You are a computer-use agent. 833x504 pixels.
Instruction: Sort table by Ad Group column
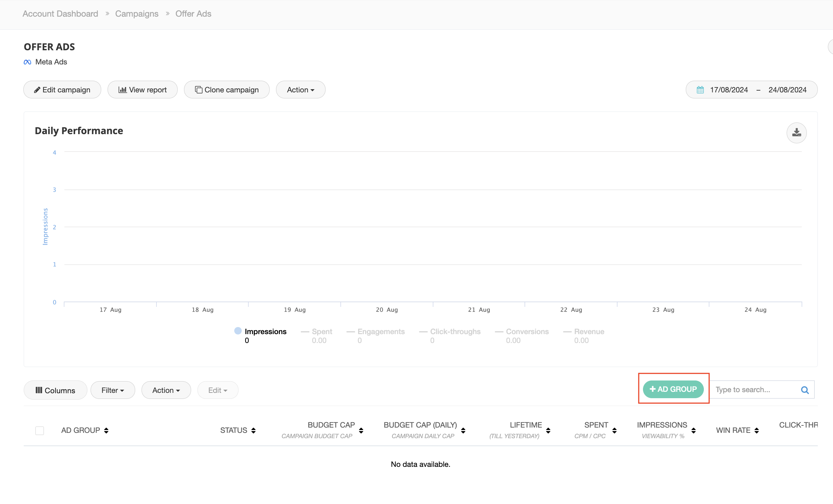pos(106,430)
